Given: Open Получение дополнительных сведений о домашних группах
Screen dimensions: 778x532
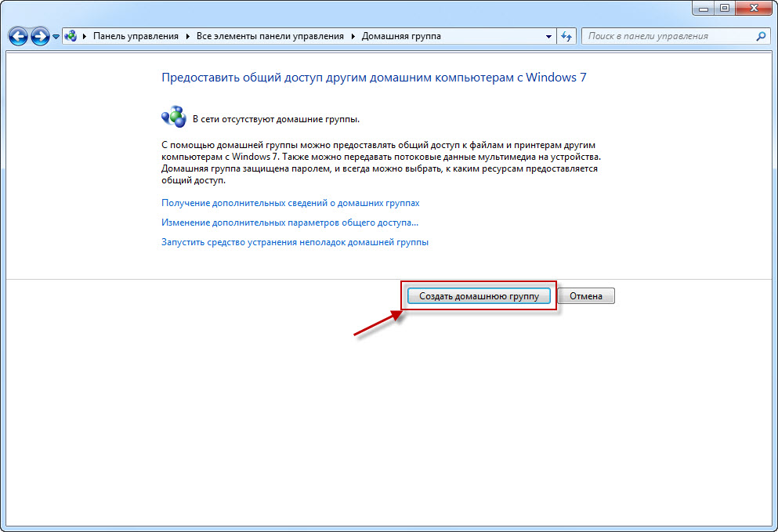Looking at the screenshot, I should point(290,203).
